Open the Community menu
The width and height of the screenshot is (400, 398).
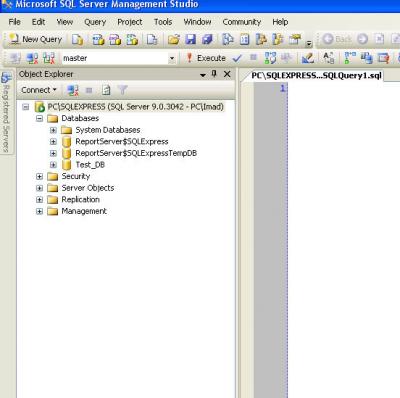click(242, 22)
